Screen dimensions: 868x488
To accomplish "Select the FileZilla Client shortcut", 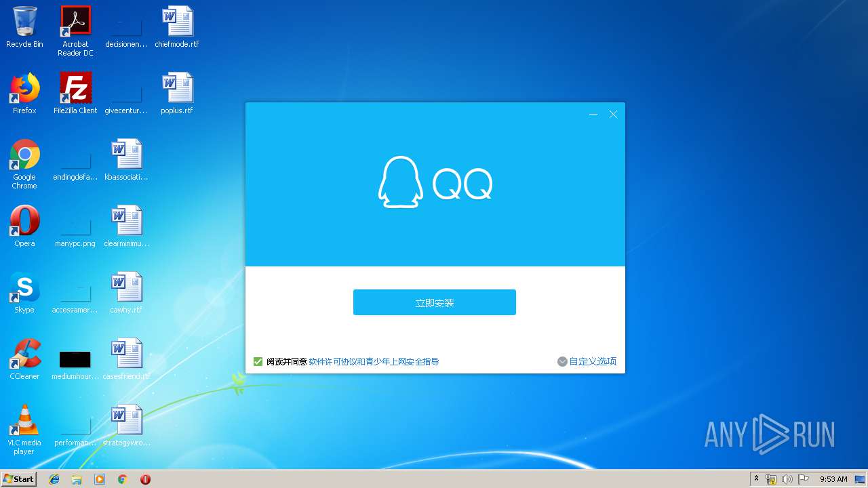I will 75,94.
